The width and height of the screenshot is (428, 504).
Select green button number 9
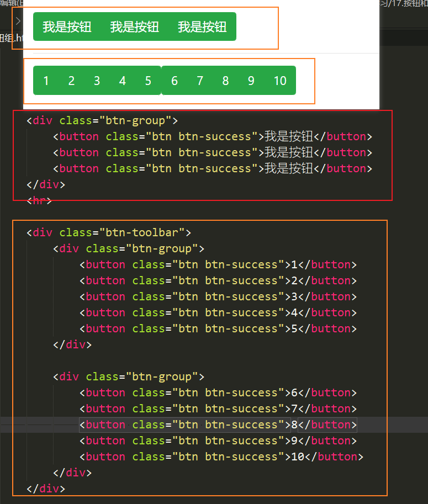pos(251,81)
